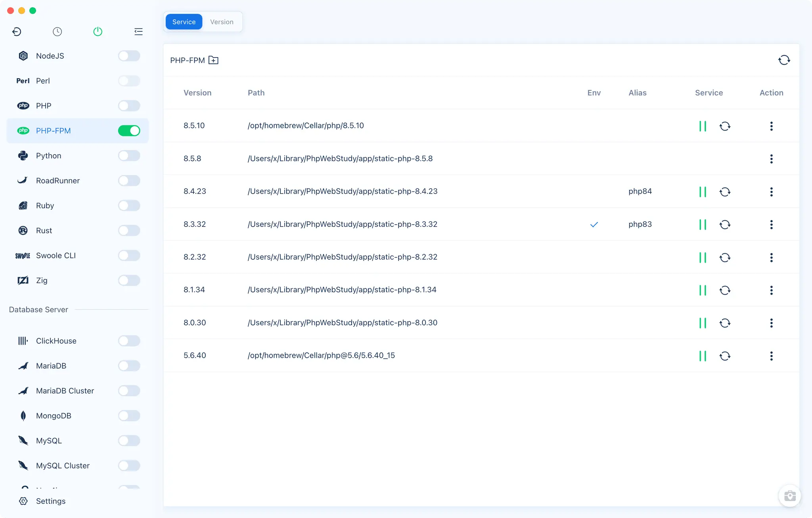Enable the Python toggle
The height and width of the screenshot is (518, 812).
[129, 155]
